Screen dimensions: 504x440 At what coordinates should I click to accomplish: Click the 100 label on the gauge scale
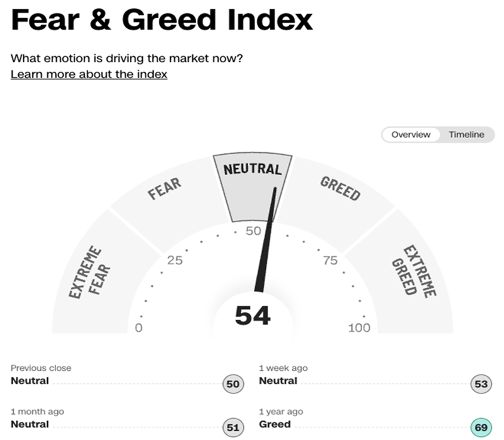tap(359, 328)
